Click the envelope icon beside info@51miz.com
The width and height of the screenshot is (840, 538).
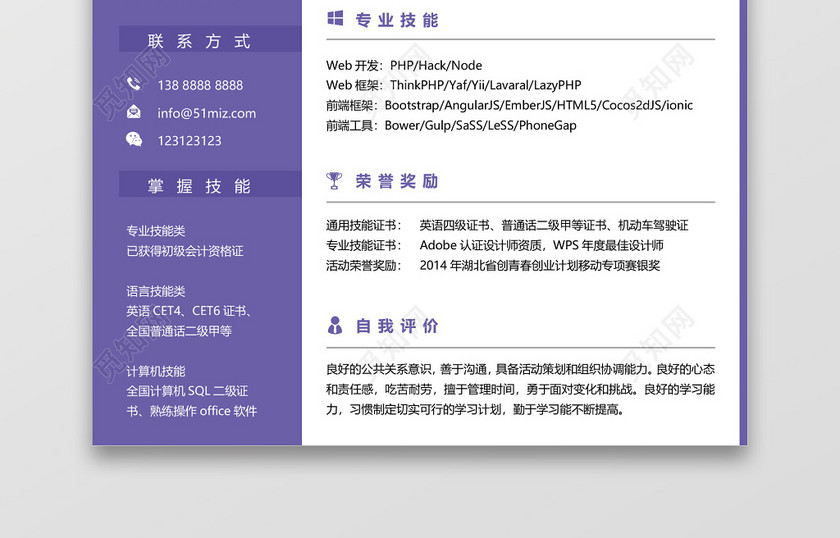(x=134, y=112)
